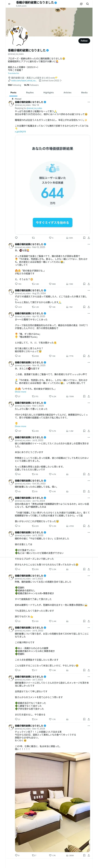Image resolution: width=98 pixels, height=868 pixels.
Task: Open more options on the pinned post
Action: click(x=89, y=102)
